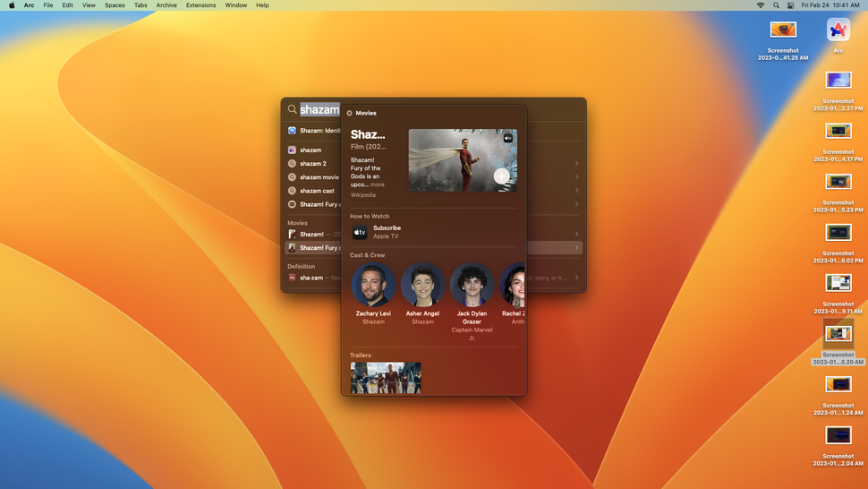Expand the 'Shazam!' movie result chevron
The image size is (868, 489).
tap(576, 235)
